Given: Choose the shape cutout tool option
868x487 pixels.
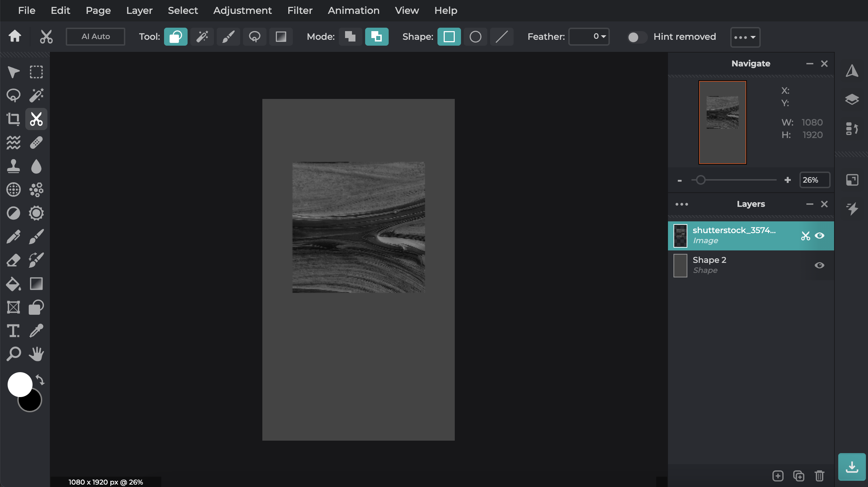Looking at the screenshot, I should (x=176, y=37).
